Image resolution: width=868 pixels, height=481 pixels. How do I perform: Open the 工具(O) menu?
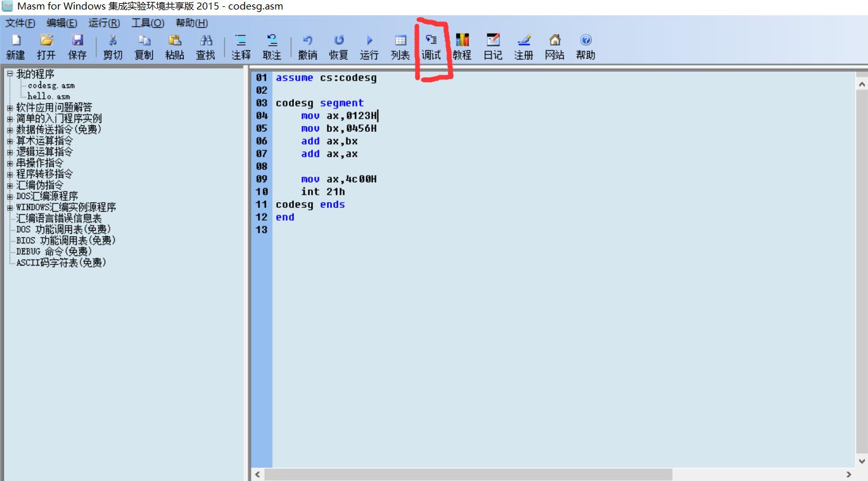coord(148,23)
